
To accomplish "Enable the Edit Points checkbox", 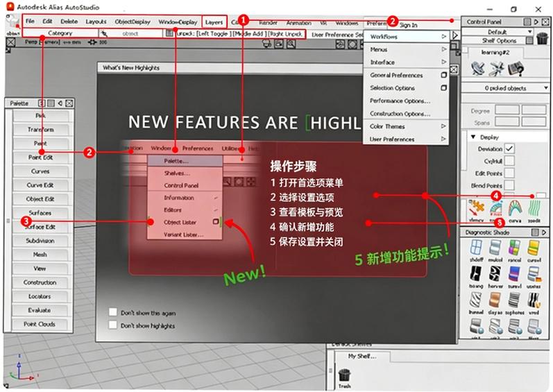I will (x=509, y=173).
